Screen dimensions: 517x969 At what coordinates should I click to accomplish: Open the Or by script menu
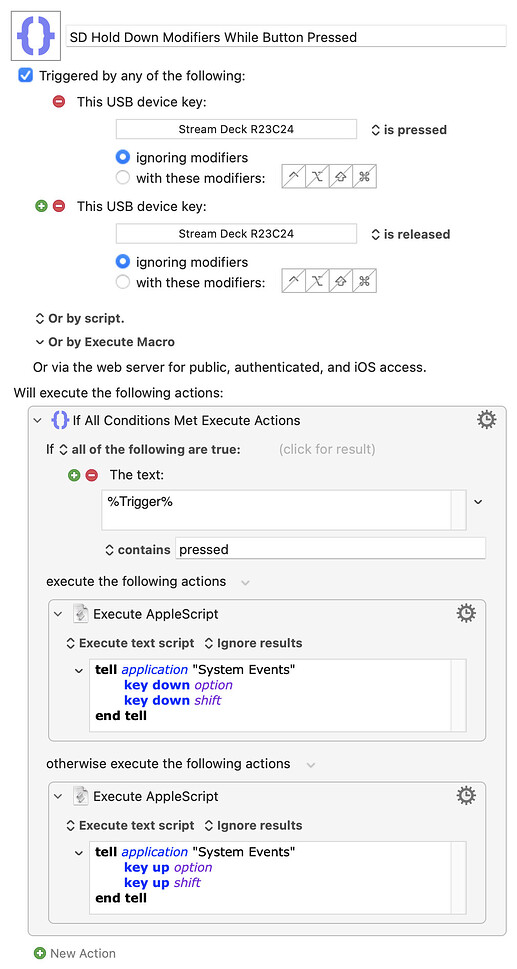80,319
